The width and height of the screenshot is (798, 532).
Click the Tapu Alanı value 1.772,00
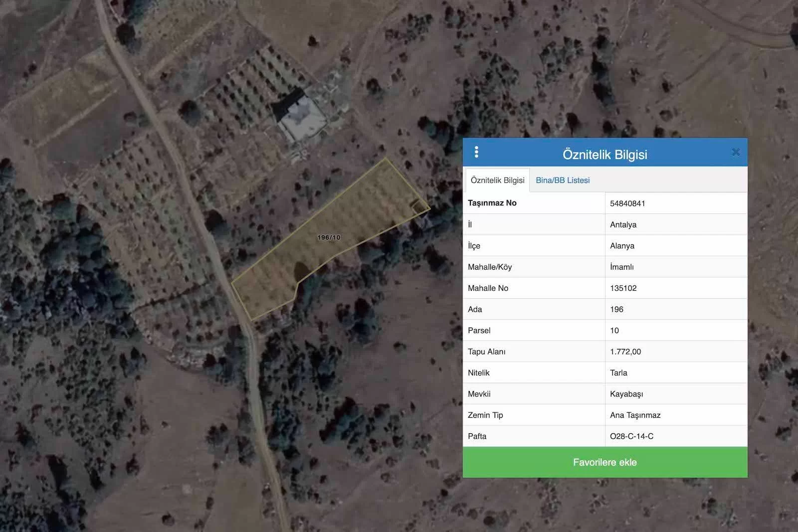tap(625, 352)
